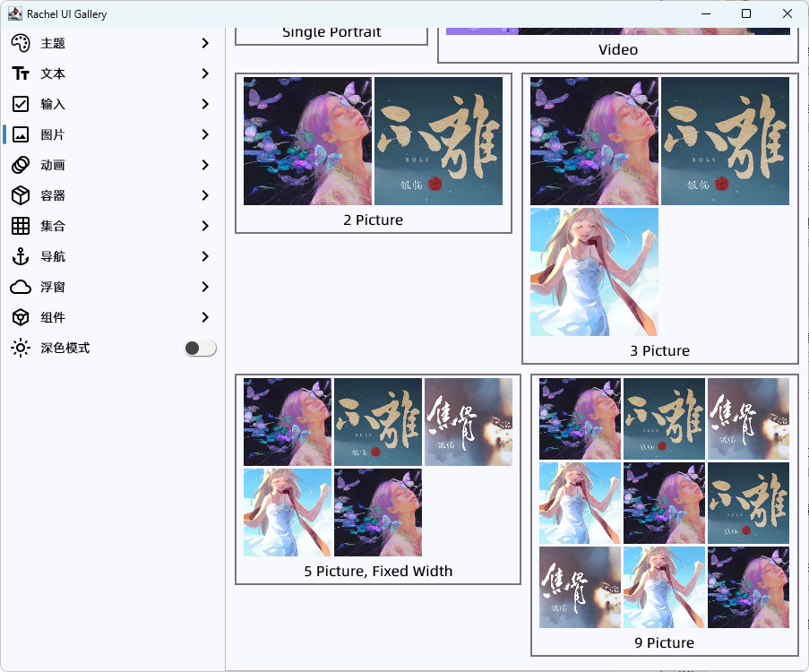
Task: Click the component box icon beside 组件
Action: (x=21, y=317)
